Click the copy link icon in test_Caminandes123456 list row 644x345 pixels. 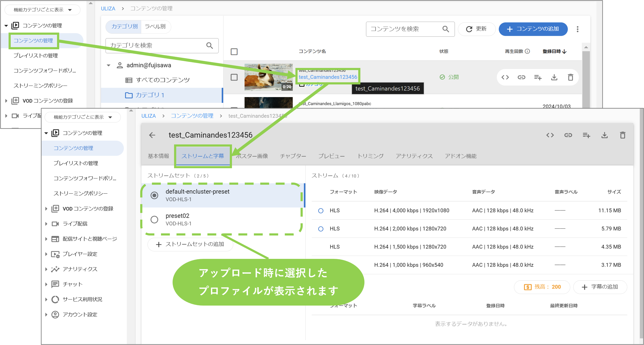point(521,77)
